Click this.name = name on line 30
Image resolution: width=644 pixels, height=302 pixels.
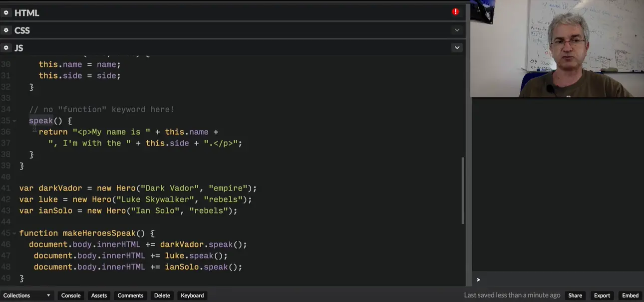[x=80, y=64]
